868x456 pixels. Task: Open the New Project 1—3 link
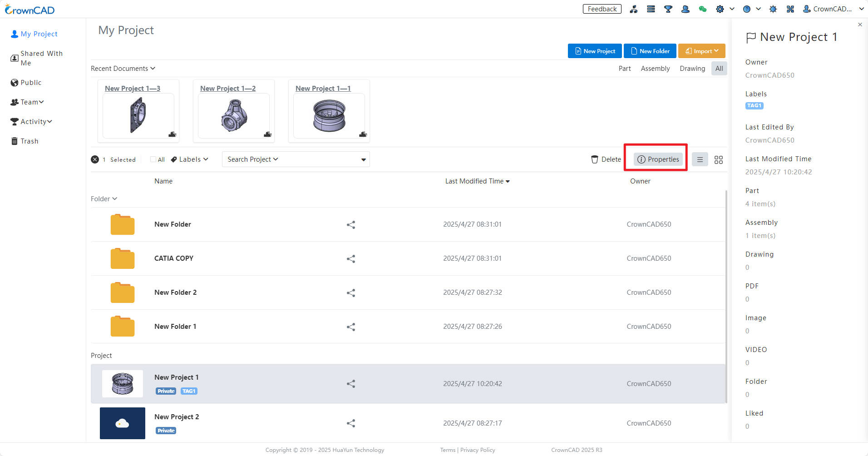point(133,89)
